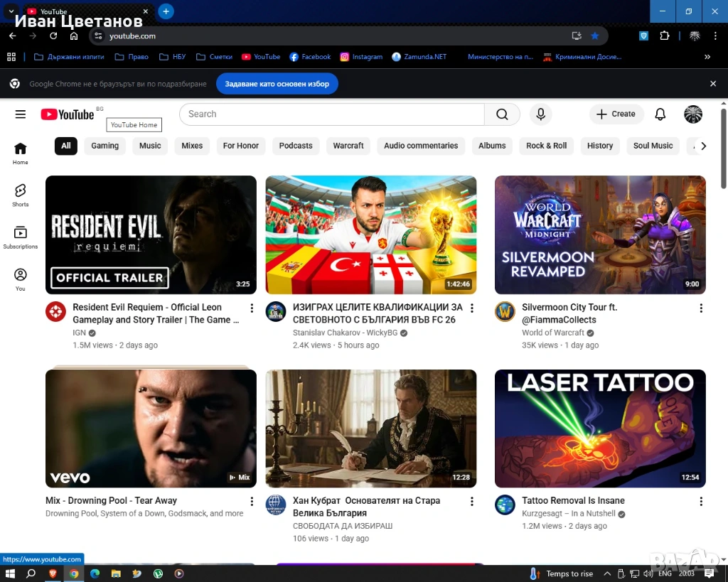Image resolution: width=728 pixels, height=582 pixels.
Task: Click the voice search microphone icon
Action: point(540,114)
